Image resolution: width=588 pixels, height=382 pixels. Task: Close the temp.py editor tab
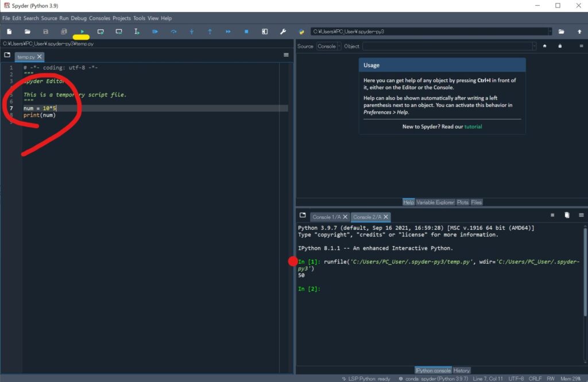[40, 57]
